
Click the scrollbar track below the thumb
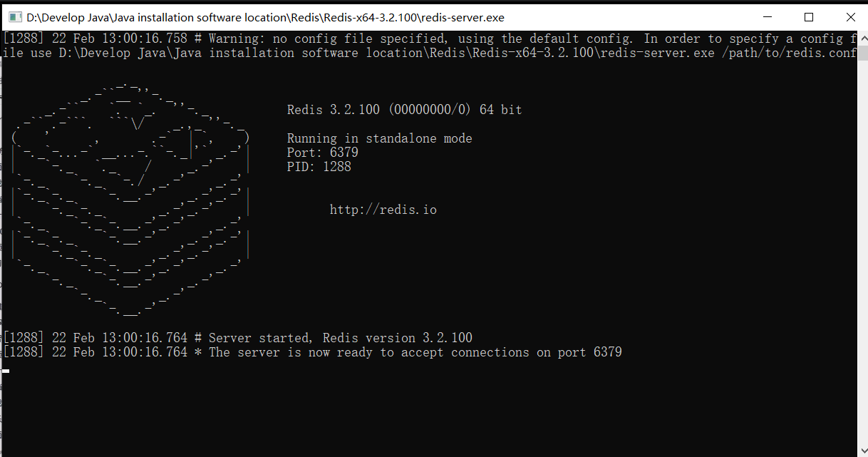(862, 250)
